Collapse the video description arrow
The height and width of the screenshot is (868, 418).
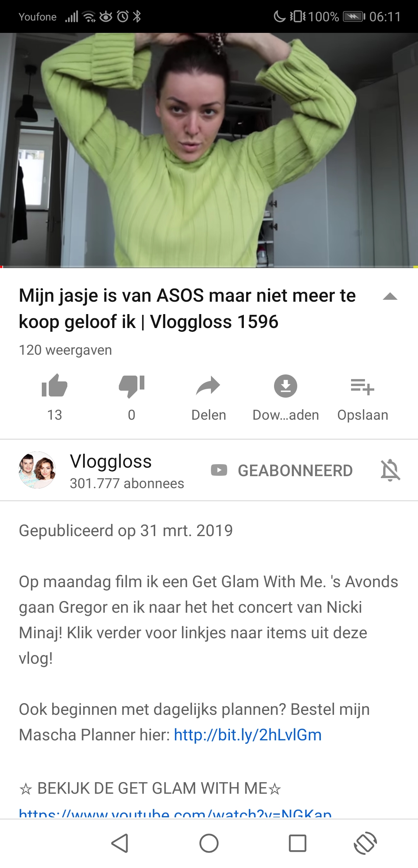[390, 297]
